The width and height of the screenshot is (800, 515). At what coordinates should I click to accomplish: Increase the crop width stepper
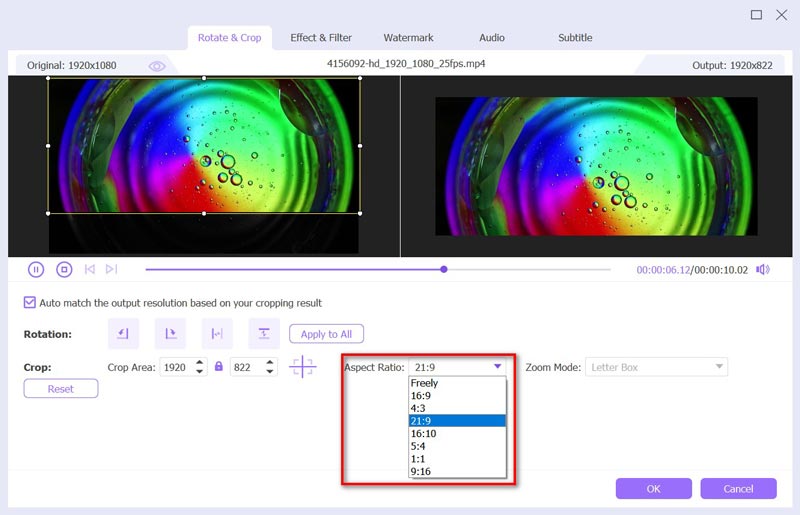tap(199, 362)
